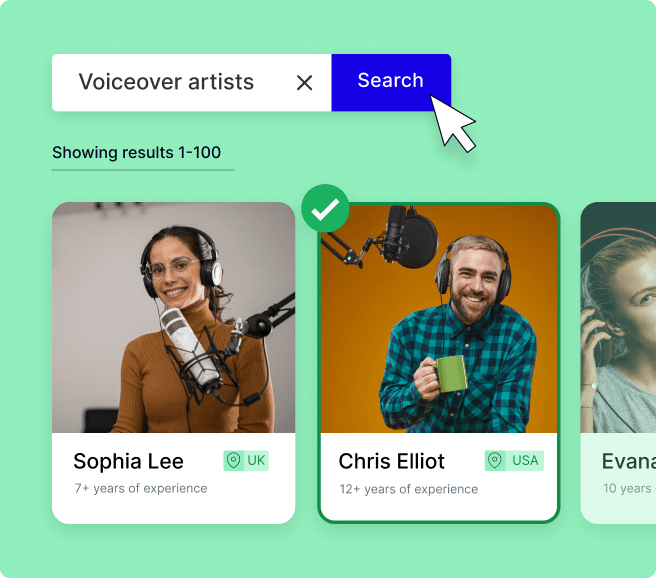Open Chris Elliot's profile photo

(439, 319)
